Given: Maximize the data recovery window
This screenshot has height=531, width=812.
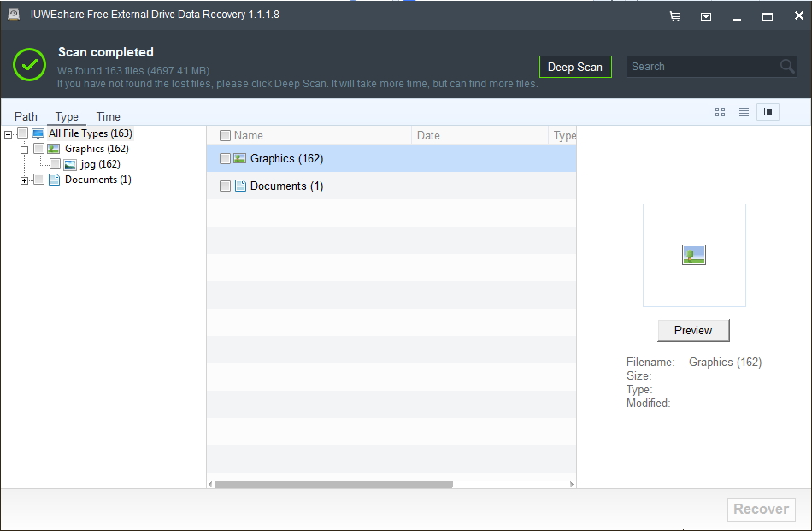Looking at the screenshot, I should point(768,16).
